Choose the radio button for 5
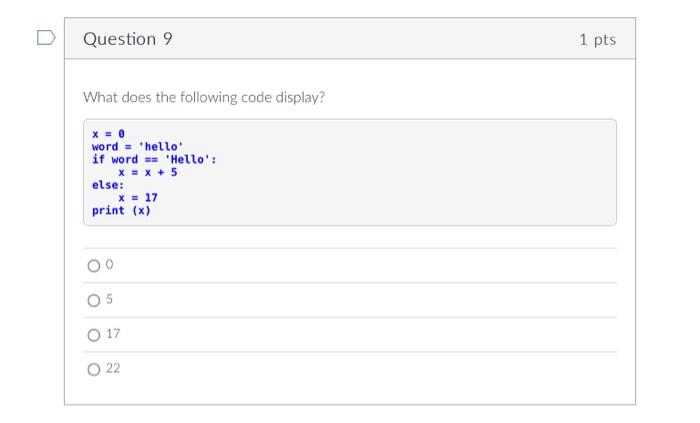700x423 pixels. pyautogui.click(x=94, y=300)
